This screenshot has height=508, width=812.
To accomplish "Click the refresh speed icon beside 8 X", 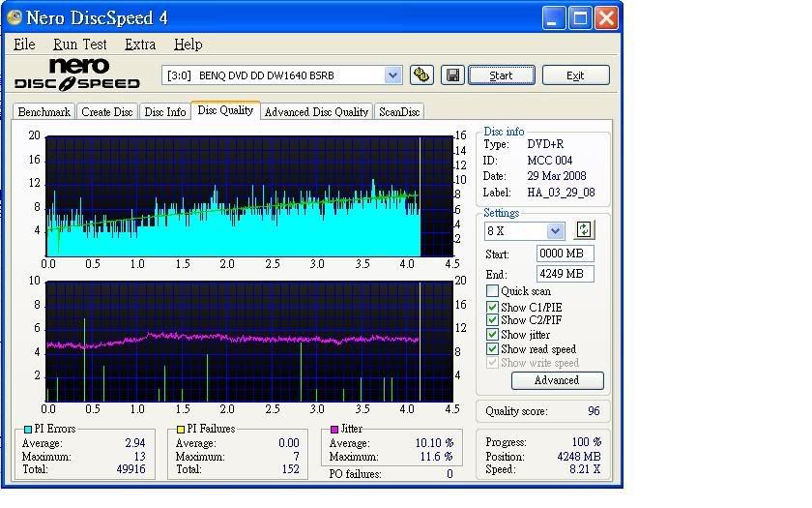I will coord(584,229).
